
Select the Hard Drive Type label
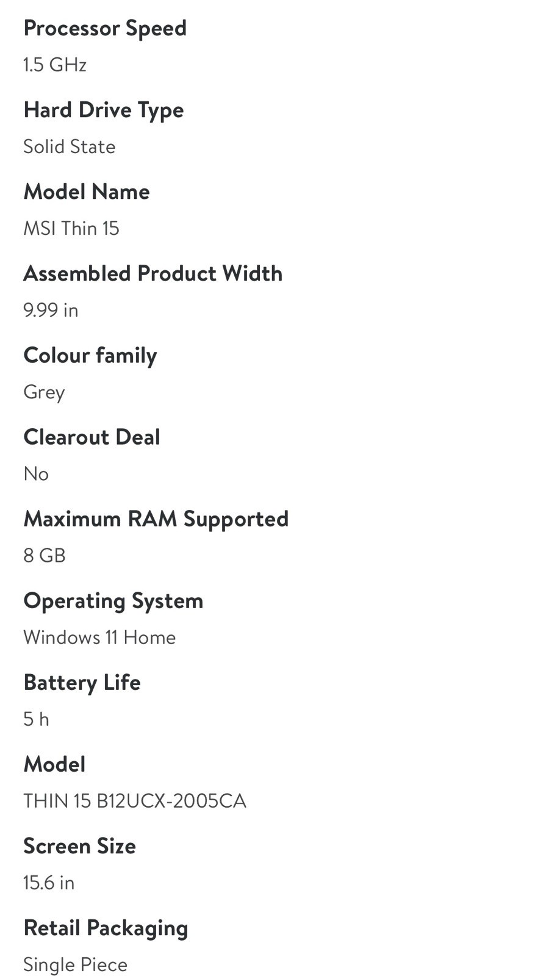tap(104, 110)
